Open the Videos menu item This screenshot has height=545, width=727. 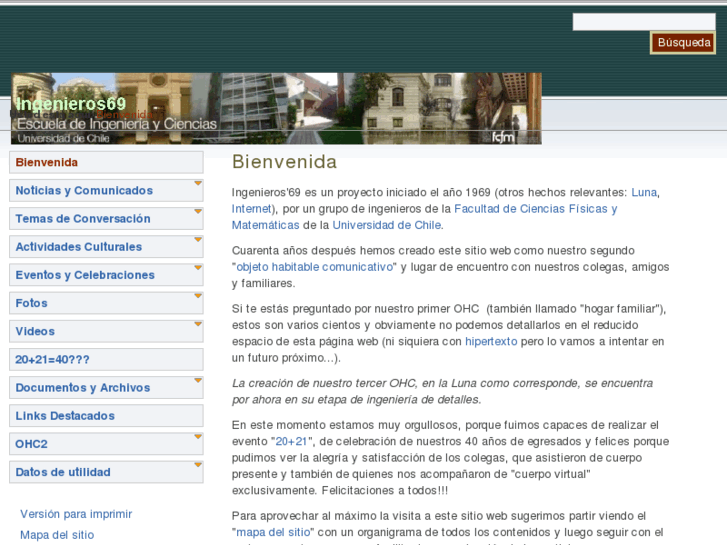pyautogui.click(x=106, y=332)
